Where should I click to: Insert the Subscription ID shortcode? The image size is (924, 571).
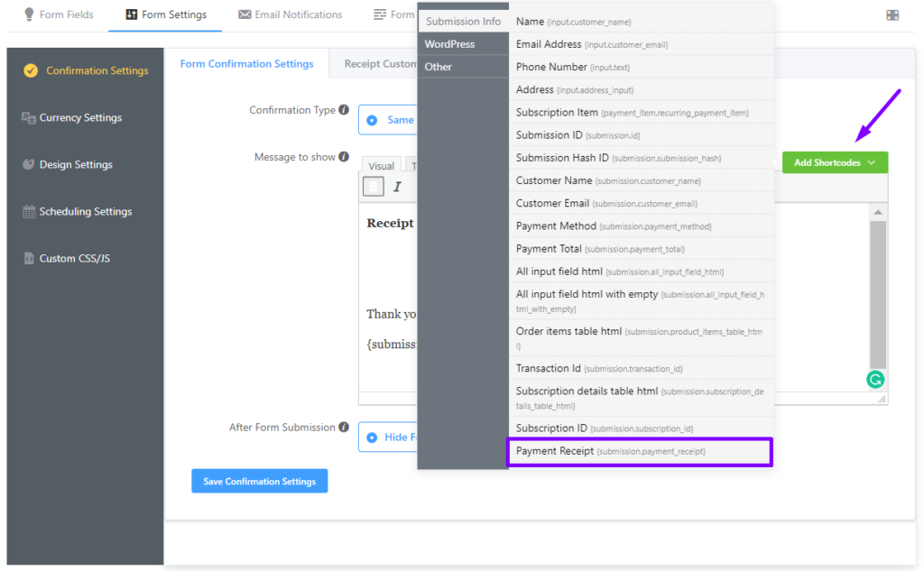pos(642,428)
